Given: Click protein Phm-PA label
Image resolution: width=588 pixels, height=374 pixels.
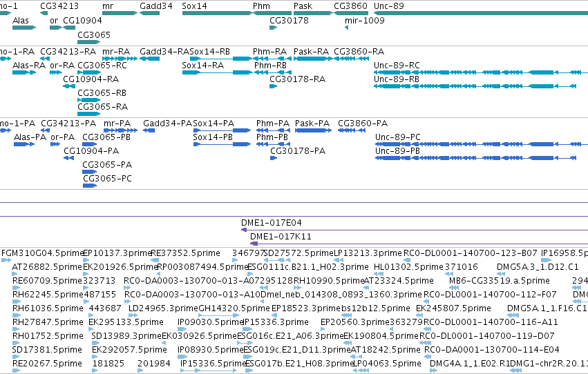Looking at the screenshot, I should (x=273, y=123).
